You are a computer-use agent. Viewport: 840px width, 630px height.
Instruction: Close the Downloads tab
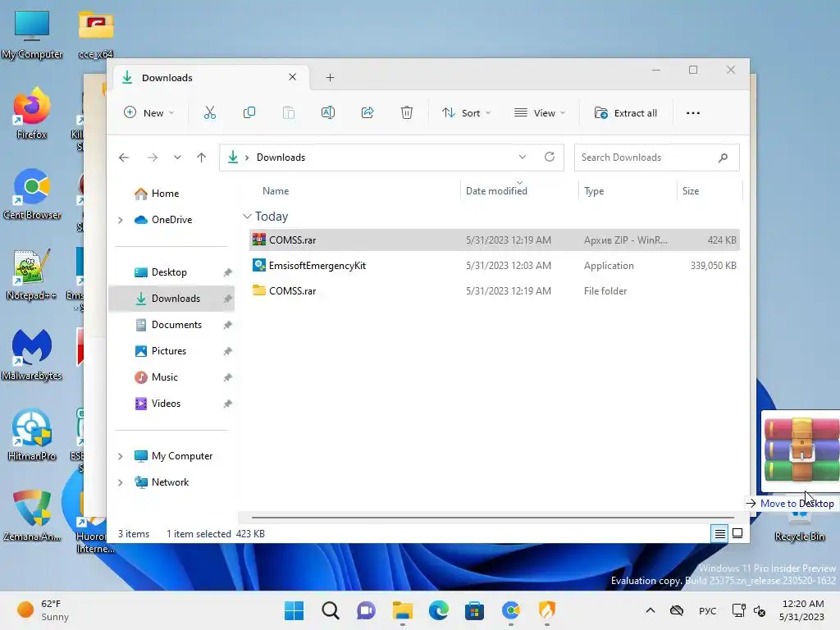(293, 77)
